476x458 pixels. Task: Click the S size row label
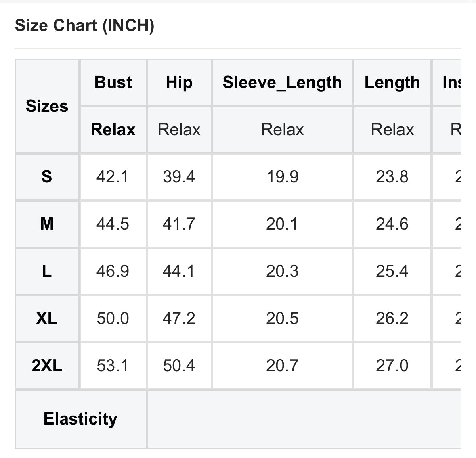pyautogui.click(x=47, y=177)
